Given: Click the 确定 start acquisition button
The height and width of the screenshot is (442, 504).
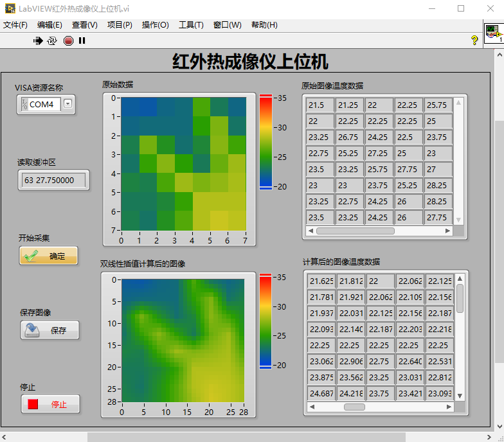Looking at the screenshot, I should (49, 256).
